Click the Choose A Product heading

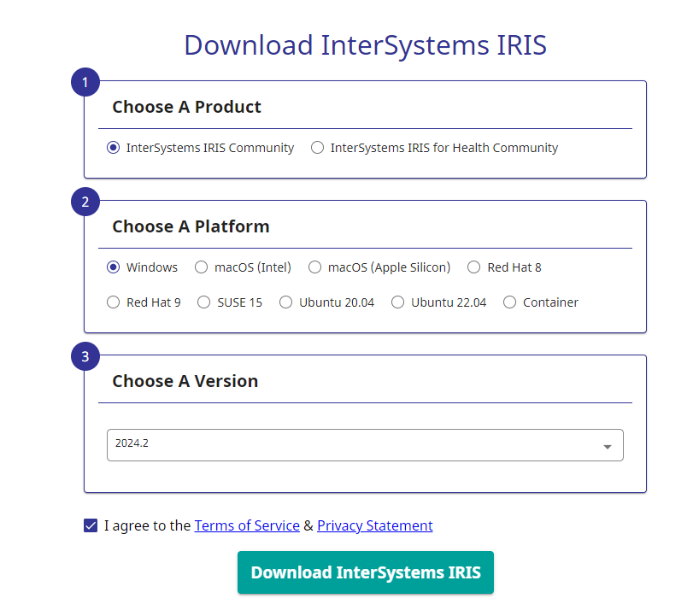[x=186, y=107]
